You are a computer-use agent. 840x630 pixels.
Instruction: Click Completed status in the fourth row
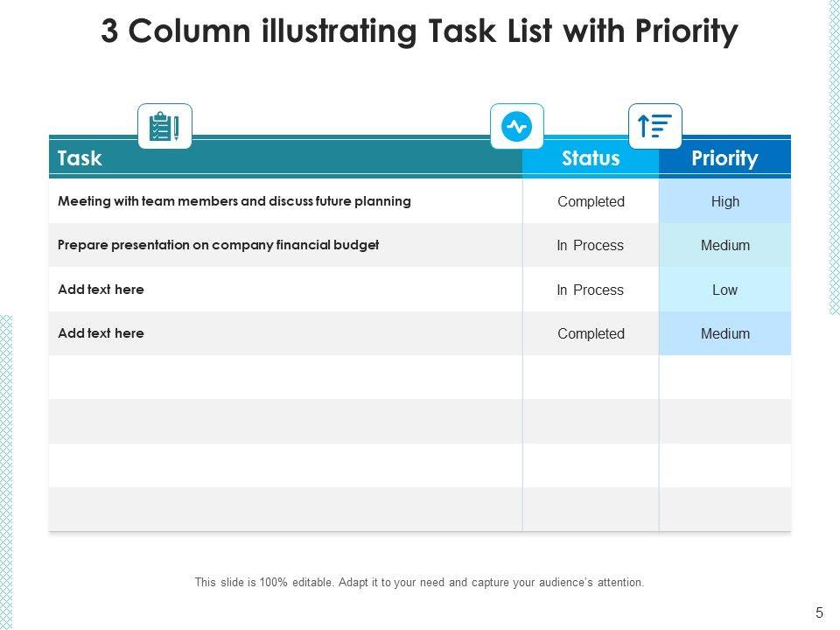tap(591, 333)
